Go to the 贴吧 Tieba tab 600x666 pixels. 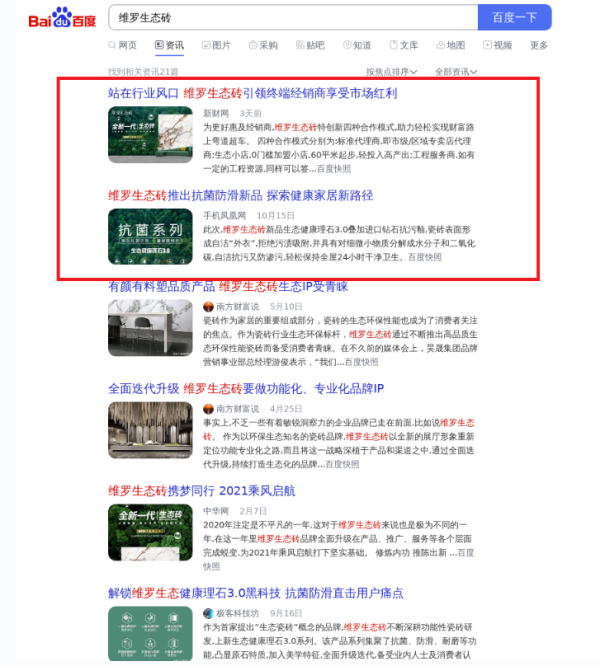point(309,46)
